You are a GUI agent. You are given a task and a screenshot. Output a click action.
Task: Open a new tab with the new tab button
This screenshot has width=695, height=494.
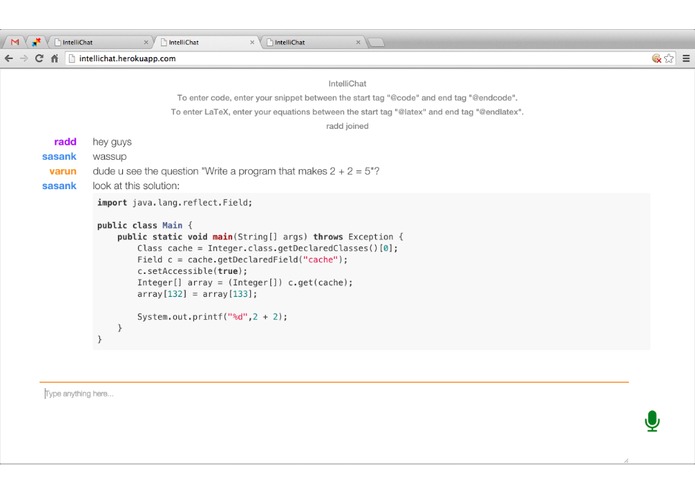(376, 43)
